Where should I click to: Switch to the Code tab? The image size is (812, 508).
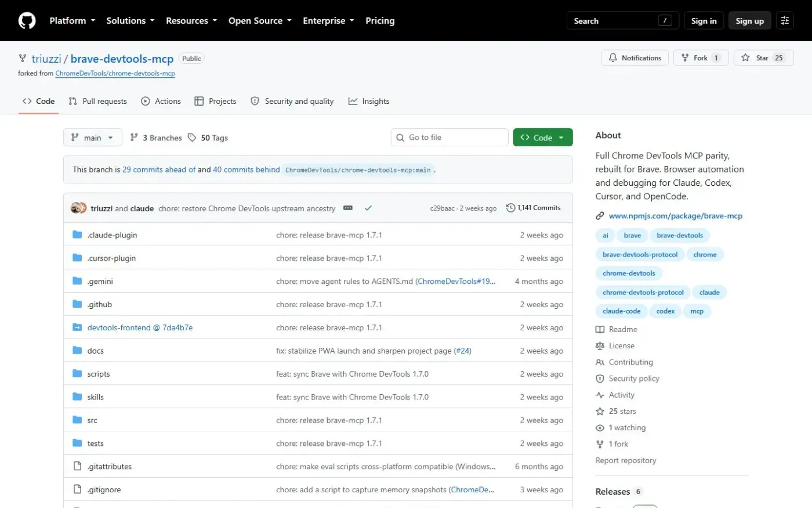39,101
